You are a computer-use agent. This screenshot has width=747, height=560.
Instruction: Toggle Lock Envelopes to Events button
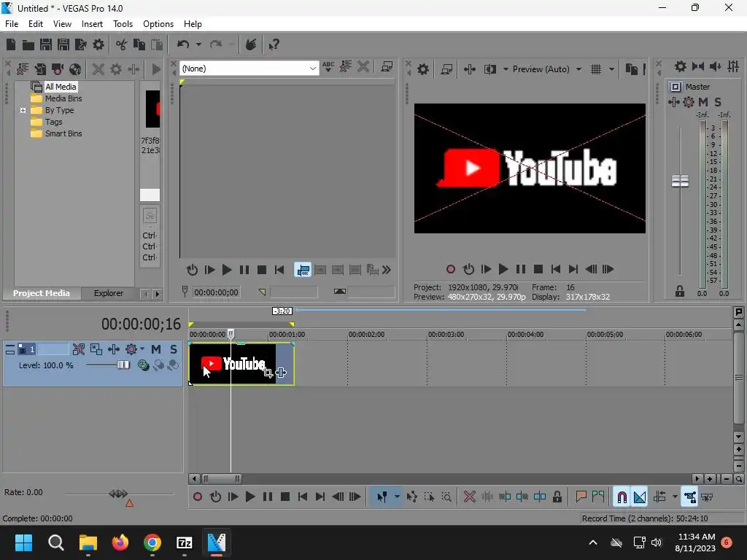coord(689,497)
